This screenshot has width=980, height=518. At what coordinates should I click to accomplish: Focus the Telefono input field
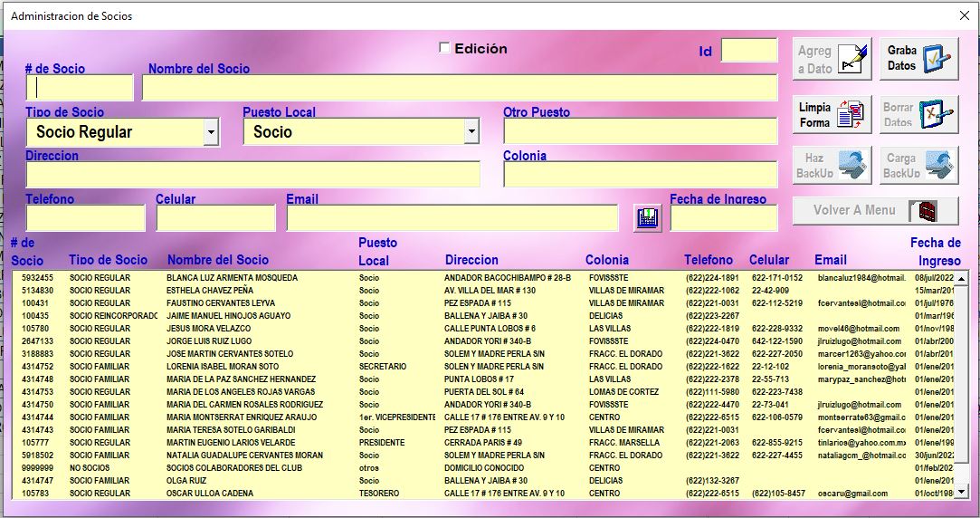point(86,218)
